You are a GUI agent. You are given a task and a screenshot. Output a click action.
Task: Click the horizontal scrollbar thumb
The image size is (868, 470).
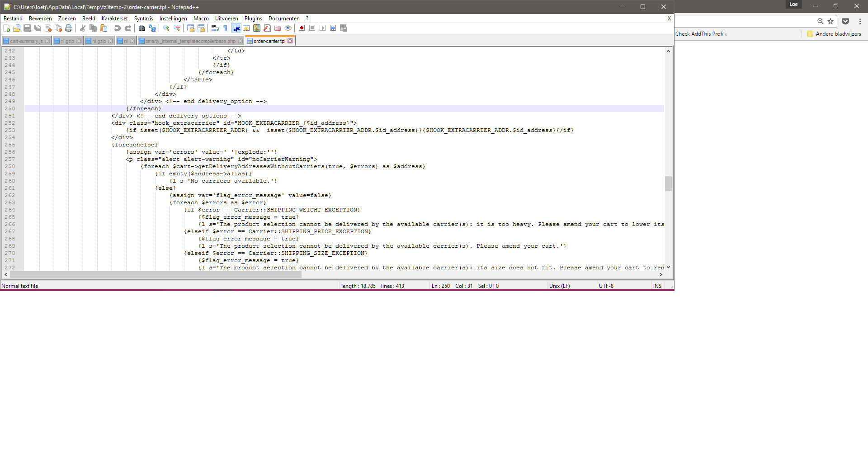(156, 275)
